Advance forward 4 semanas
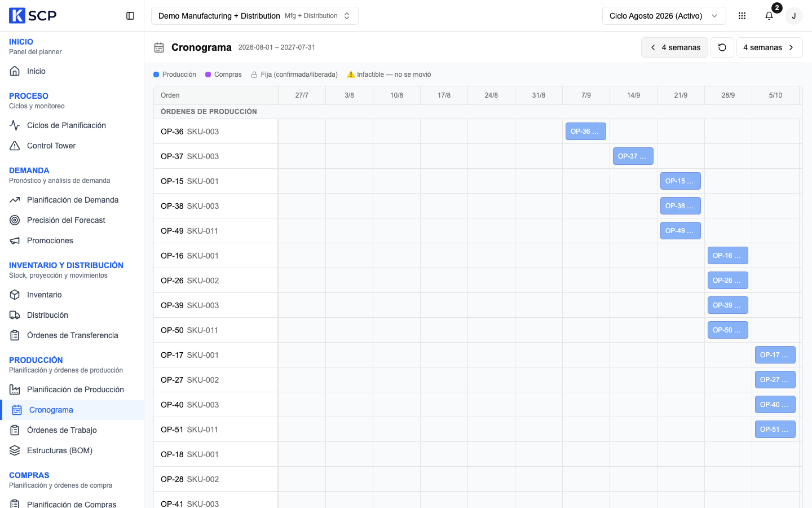 [x=769, y=47]
